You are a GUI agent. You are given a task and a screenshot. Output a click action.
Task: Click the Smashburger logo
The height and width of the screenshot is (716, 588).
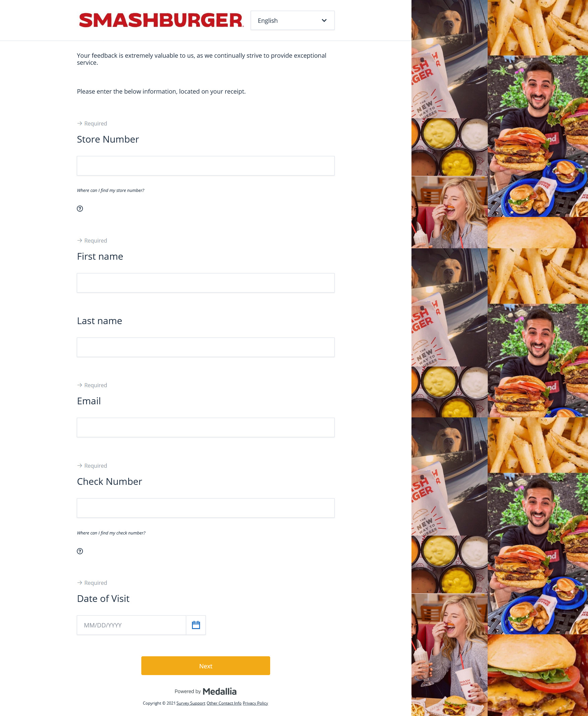161,20
